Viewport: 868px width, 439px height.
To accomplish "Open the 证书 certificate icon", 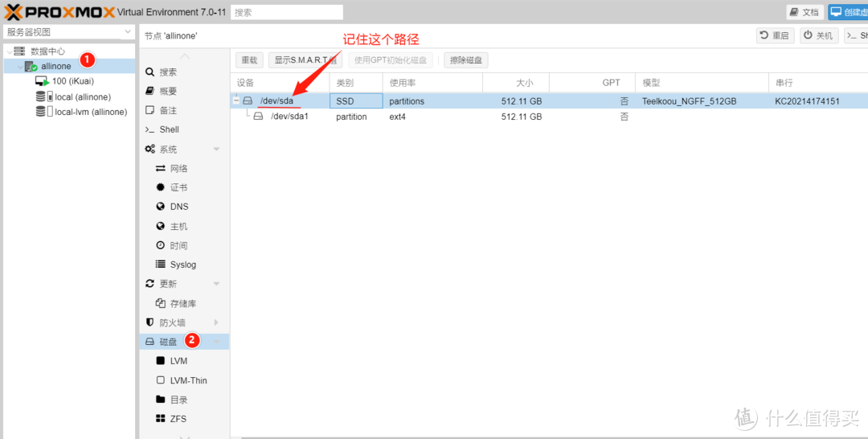I will [x=161, y=187].
